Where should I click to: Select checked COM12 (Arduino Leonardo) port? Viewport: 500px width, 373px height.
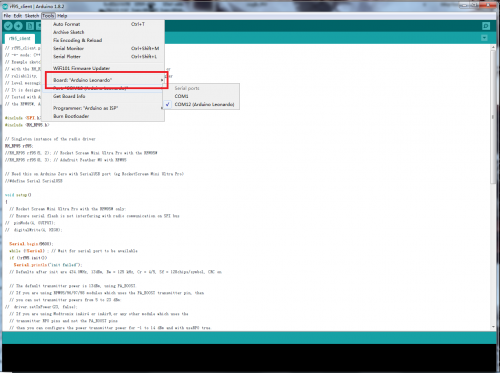point(201,104)
